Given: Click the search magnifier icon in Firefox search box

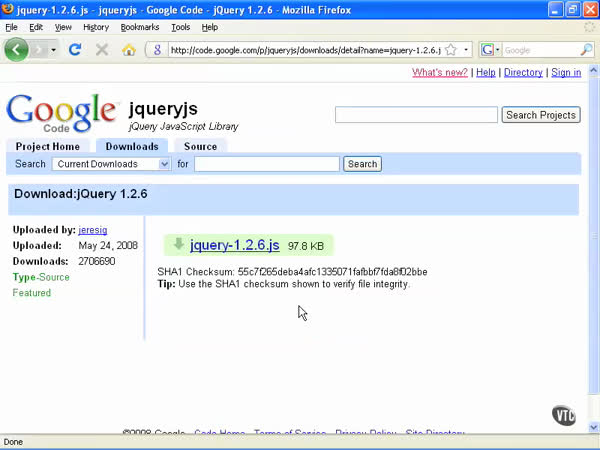Looking at the screenshot, I should point(587,50).
